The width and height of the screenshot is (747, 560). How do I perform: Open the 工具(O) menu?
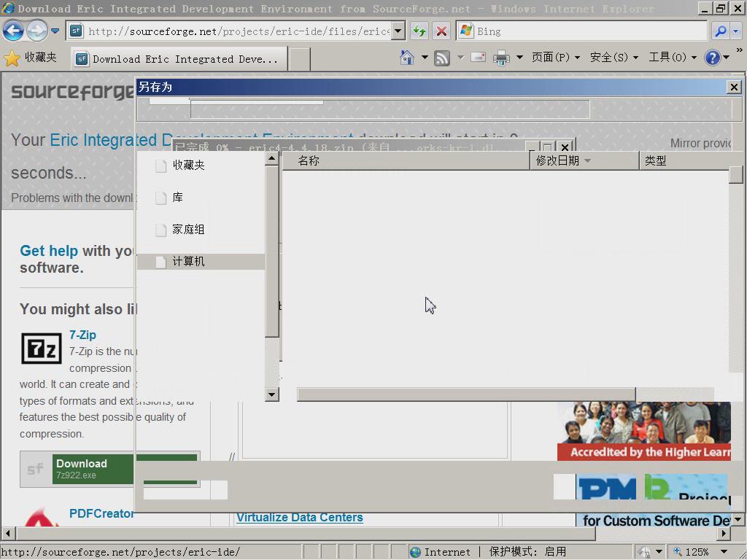[x=673, y=58]
